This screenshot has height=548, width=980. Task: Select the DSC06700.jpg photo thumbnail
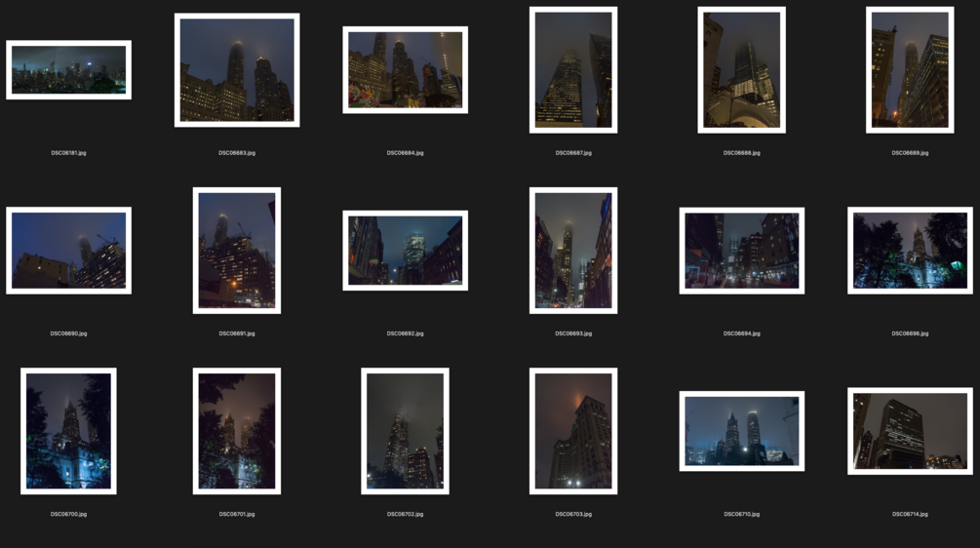pos(69,431)
